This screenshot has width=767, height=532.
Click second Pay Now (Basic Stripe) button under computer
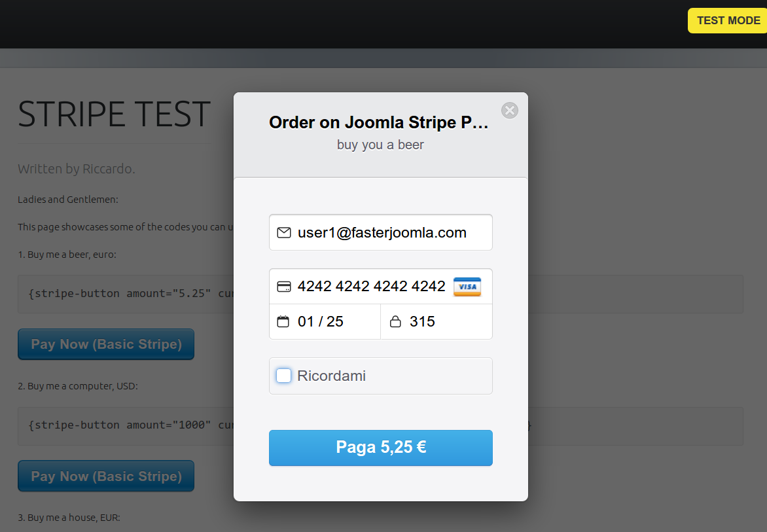(106, 476)
